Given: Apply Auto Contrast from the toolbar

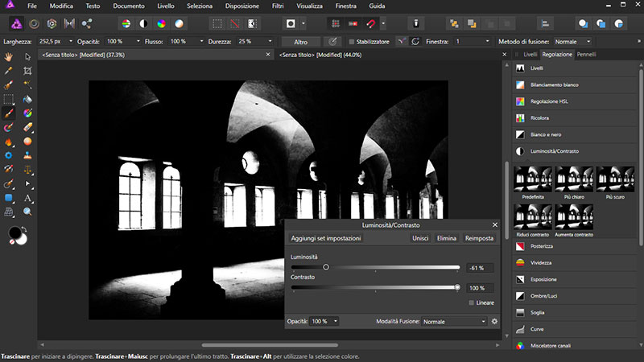Looking at the screenshot, I should pos(143,24).
